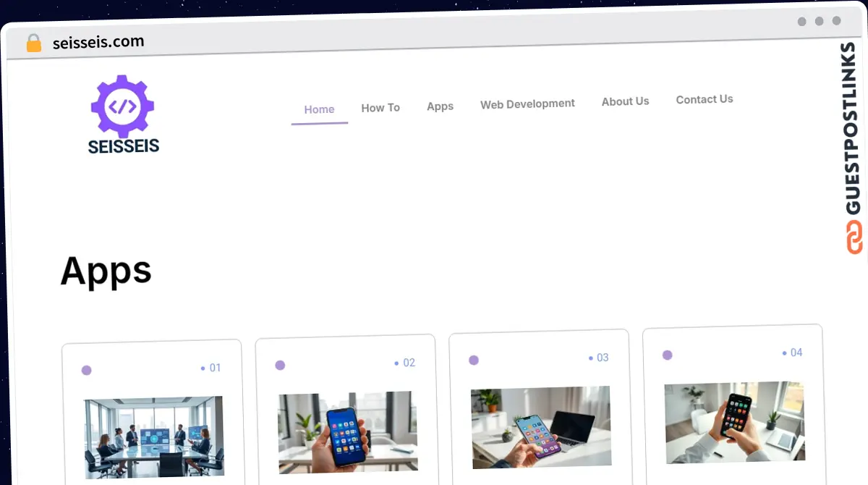Click the purple dot on card 04
Screen dimensions: 868x485
point(668,355)
